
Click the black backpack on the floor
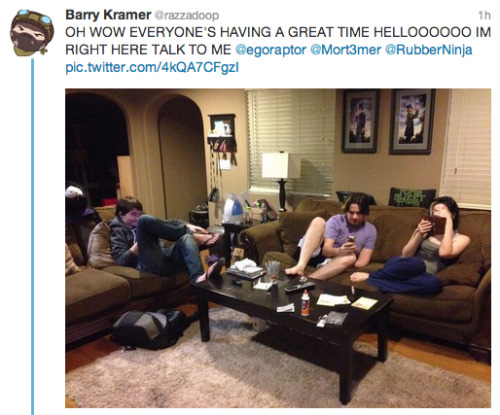pos(150,328)
